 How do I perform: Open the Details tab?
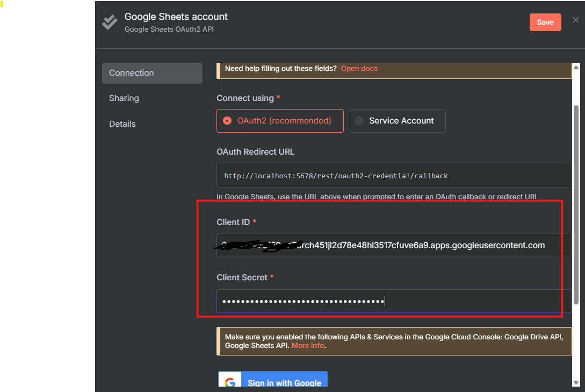point(122,124)
